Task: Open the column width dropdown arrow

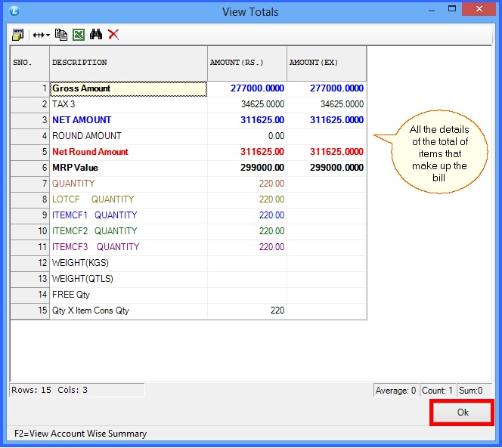Action: [x=48, y=35]
